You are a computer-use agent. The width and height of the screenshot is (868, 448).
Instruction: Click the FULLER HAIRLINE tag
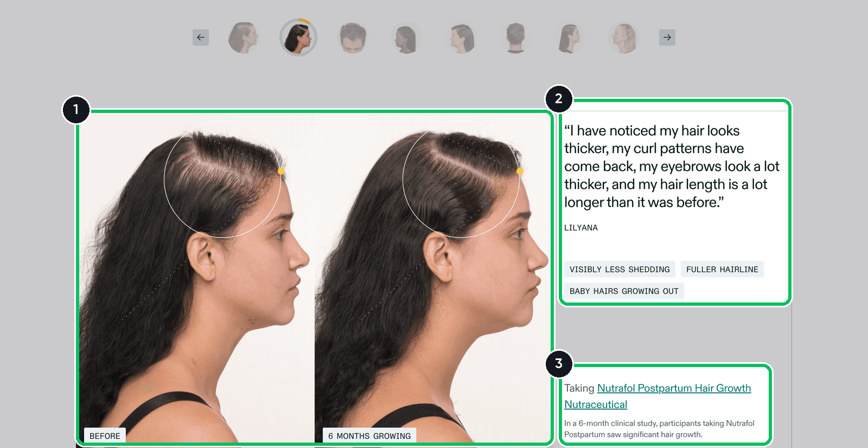pyautogui.click(x=722, y=269)
